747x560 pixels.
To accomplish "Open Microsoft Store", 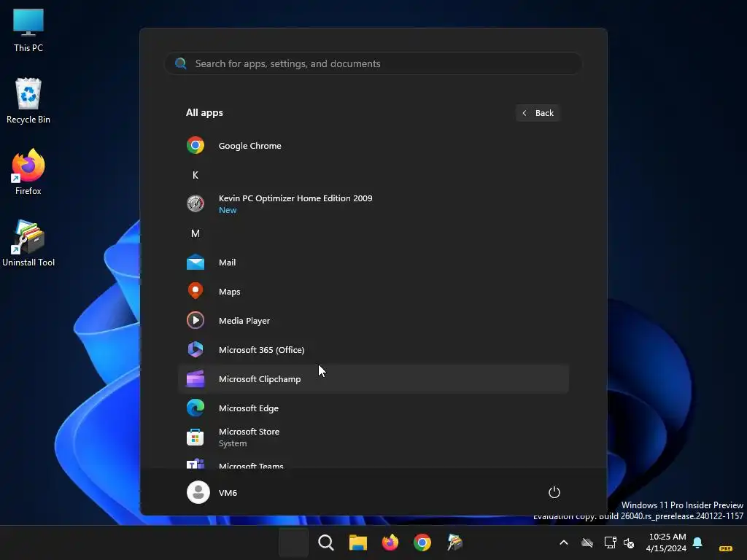I will click(x=373, y=437).
